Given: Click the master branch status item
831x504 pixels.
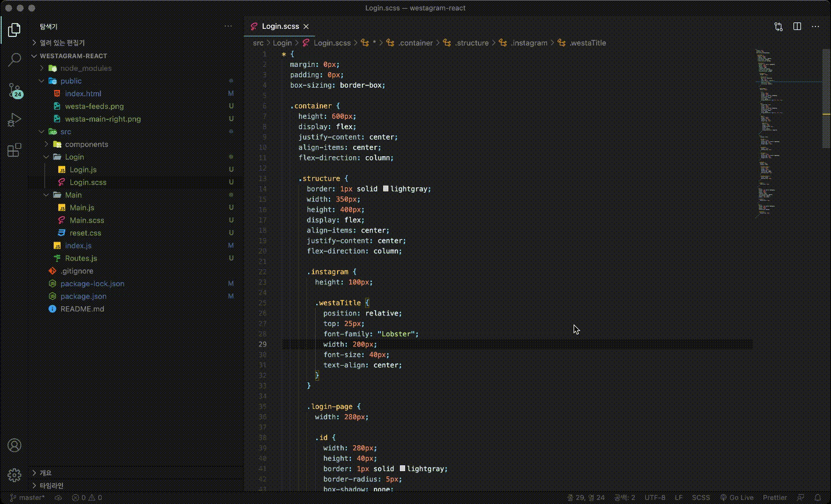Looking at the screenshot, I should pyautogui.click(x=27, y=498).
